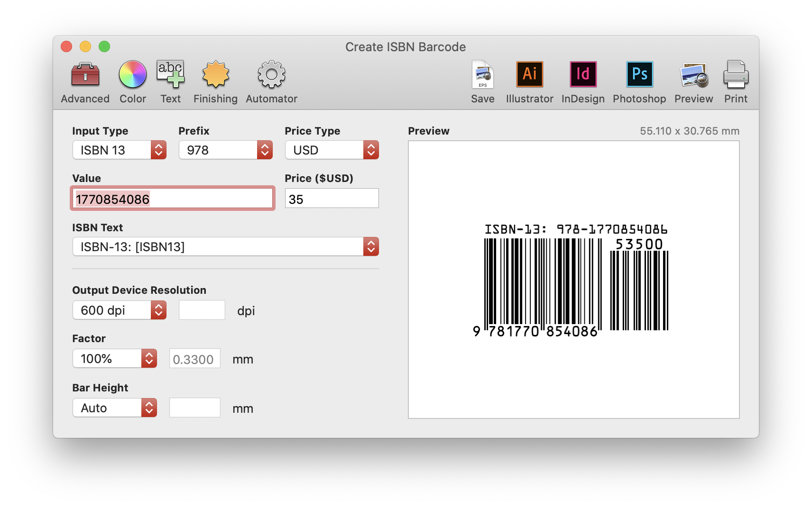Open the Automator gear tool
Viewport: 812px width, 508px height.
coord(271,82)
